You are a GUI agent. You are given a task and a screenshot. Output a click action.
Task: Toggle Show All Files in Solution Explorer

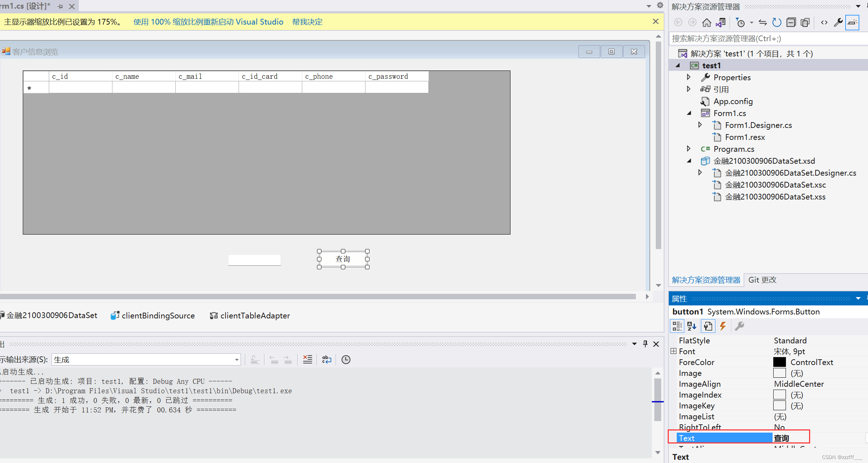pos(805,23)
